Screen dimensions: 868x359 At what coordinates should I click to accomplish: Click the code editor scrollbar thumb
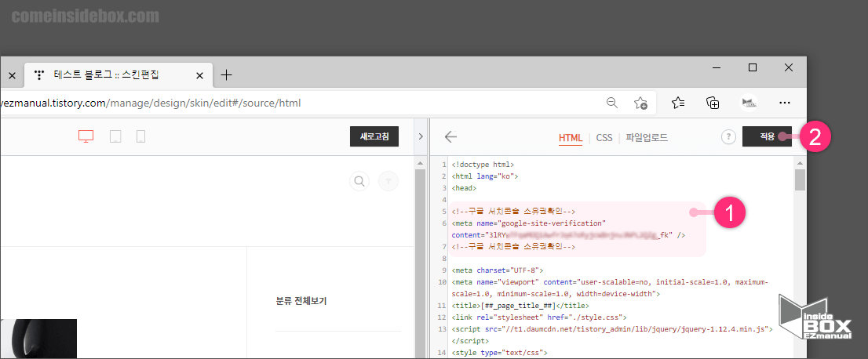pos(800,179)
